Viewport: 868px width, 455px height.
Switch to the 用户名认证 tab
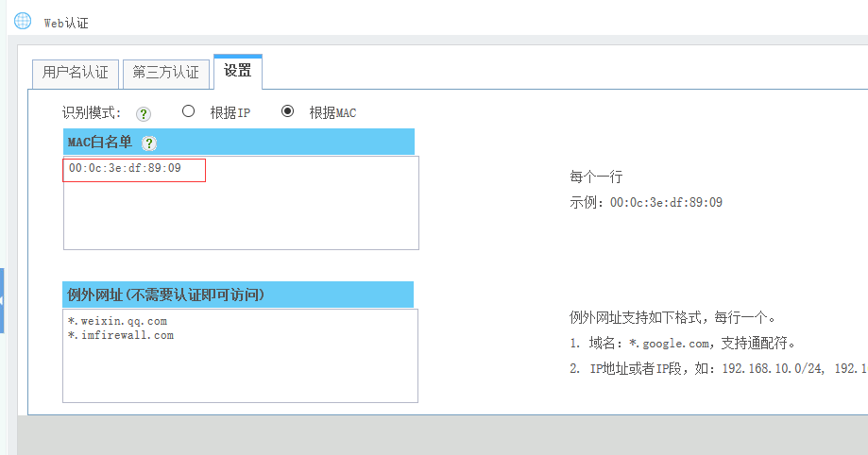pos(76,73)
